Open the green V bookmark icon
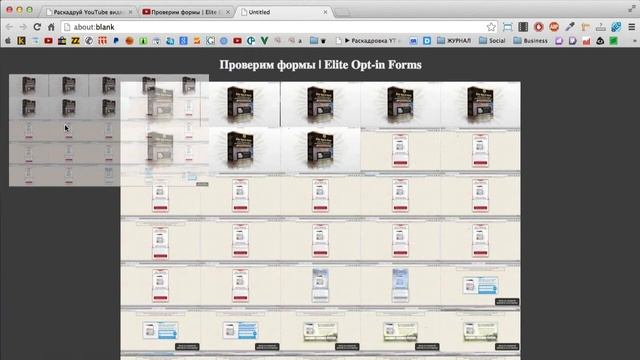 point(264,40)
